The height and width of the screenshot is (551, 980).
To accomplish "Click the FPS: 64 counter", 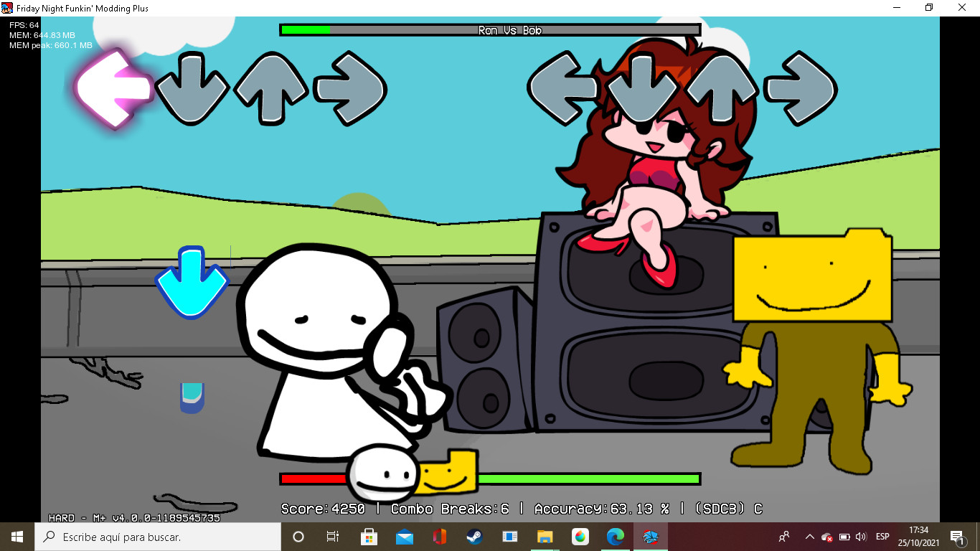I will (24, 25).
